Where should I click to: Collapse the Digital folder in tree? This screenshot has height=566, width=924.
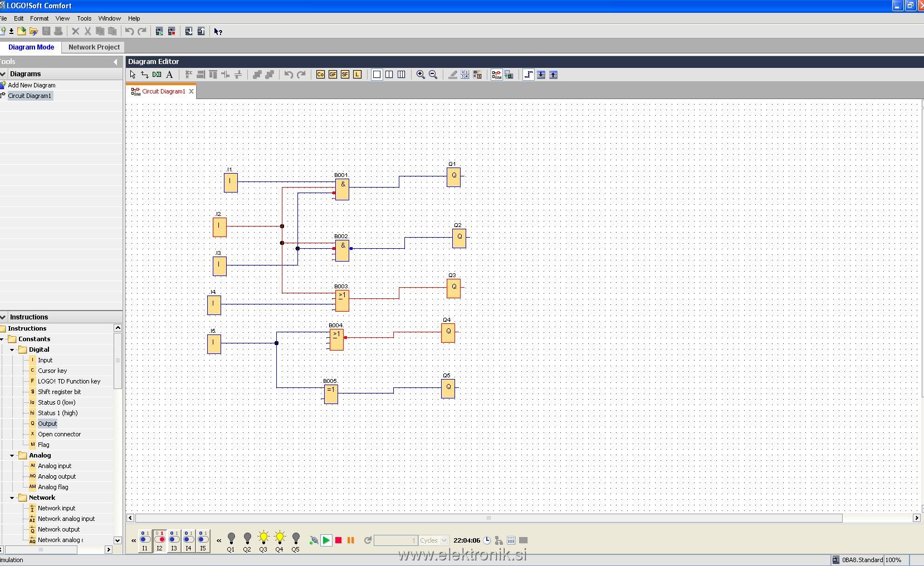[12, 350]
